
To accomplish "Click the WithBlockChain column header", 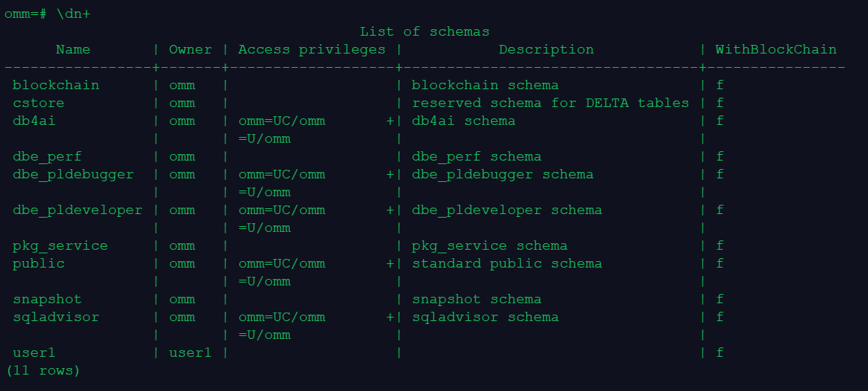I will tap(776, 49).
